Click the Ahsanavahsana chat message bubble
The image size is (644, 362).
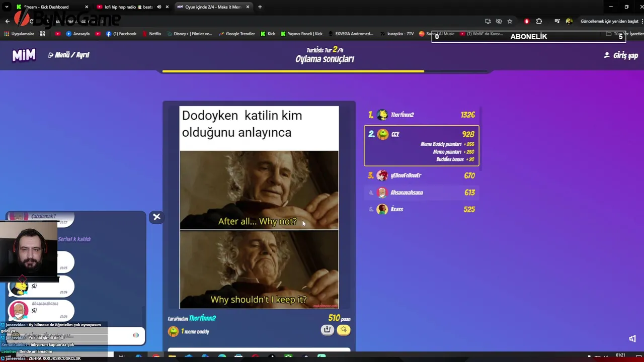(x=41, y=310)
